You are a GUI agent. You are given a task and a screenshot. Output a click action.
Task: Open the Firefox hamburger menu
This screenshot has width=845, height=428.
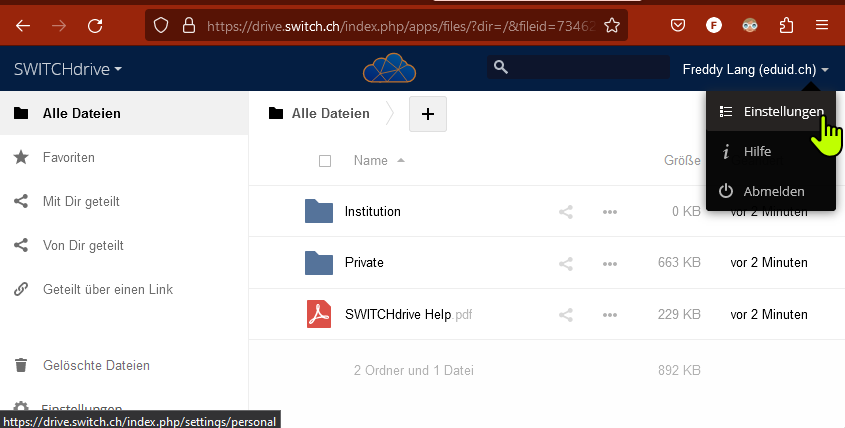(x=822, y=25)
